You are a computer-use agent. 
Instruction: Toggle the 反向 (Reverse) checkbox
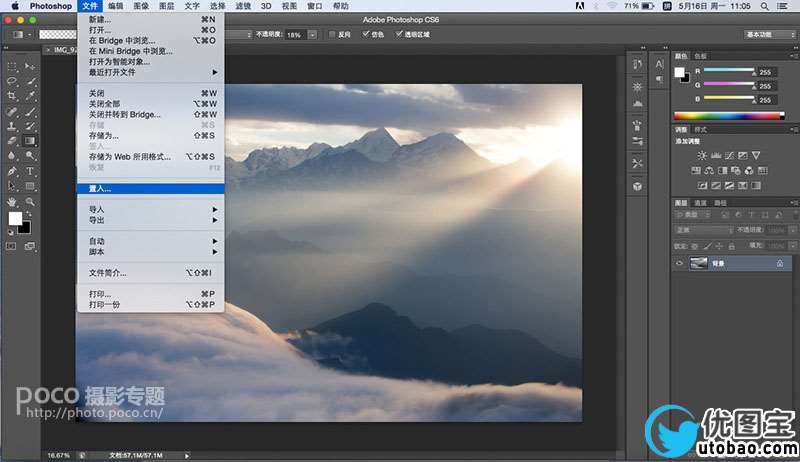(x=332, y=34)
